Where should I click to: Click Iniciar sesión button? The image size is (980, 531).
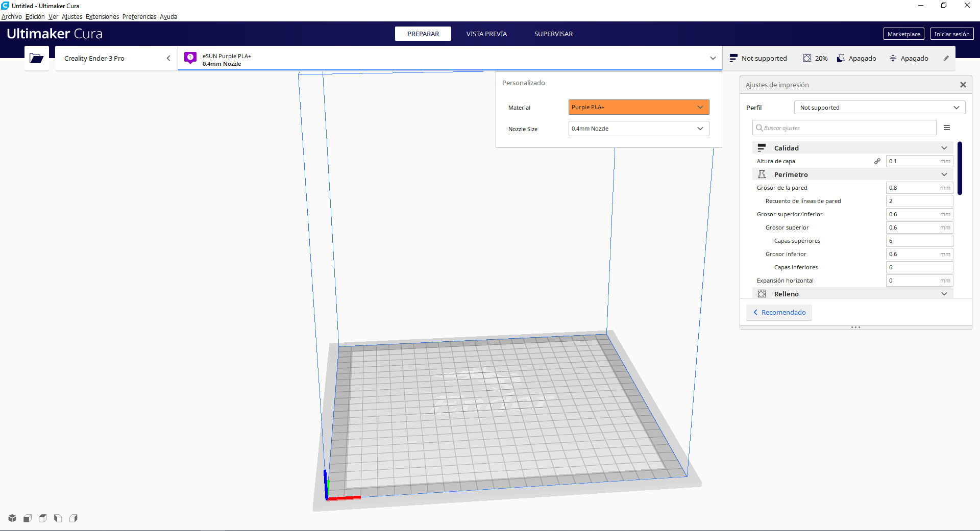pos(952,34)
